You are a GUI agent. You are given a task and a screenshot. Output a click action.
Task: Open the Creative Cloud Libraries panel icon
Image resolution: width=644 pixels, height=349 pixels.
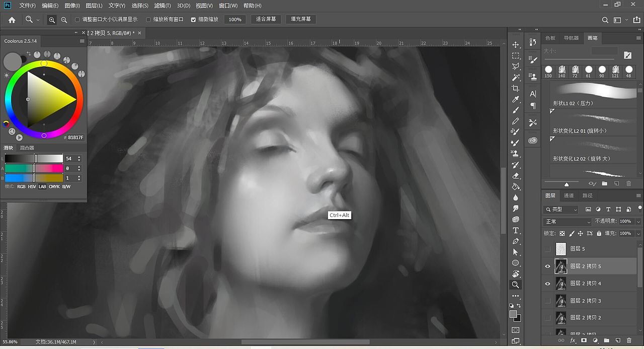(x=533, y=140)
